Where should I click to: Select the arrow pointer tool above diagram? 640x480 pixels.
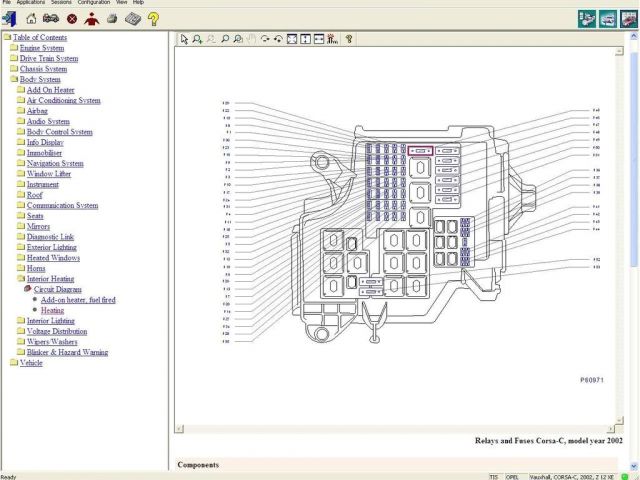click(x=184, y=39)
